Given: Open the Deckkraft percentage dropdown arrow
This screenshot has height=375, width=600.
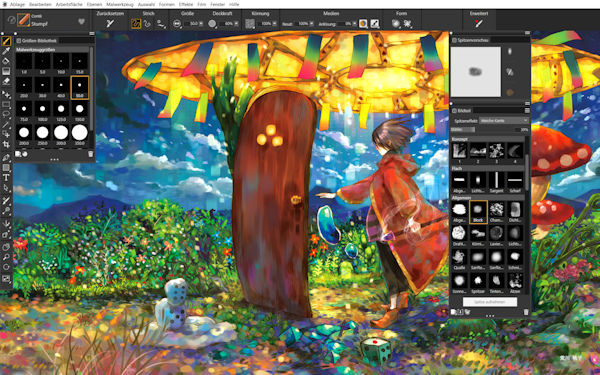Looking at the screenshot, I should [x=236, y=24].
